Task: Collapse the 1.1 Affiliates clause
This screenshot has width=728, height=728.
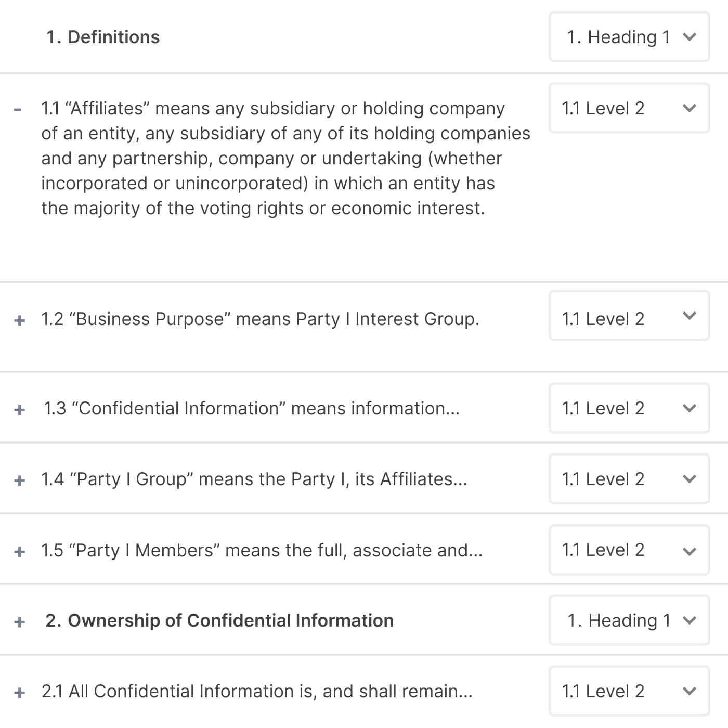Action: (18, 110)
